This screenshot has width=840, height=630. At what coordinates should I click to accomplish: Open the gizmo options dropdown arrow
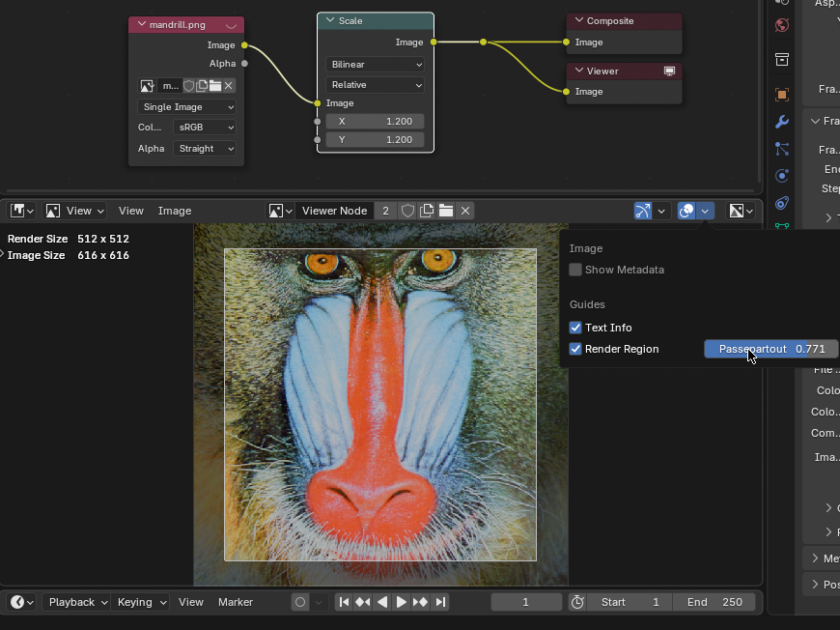[x=661, y=211]
